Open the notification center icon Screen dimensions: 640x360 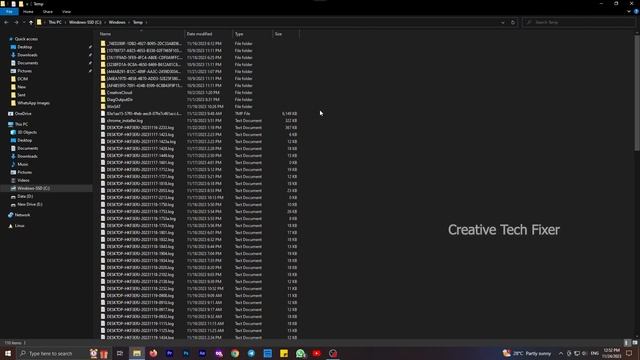pyautogui.click(x=629, y=353)
